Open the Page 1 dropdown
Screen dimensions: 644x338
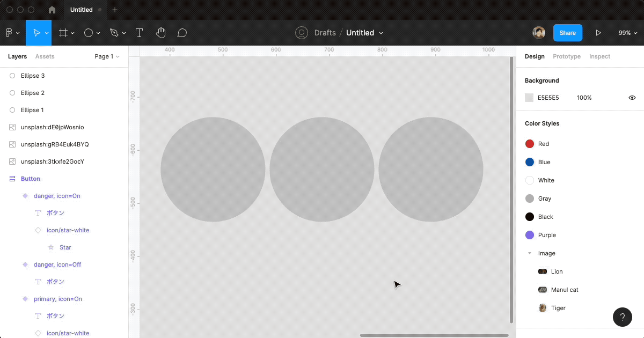click(107, 56)
